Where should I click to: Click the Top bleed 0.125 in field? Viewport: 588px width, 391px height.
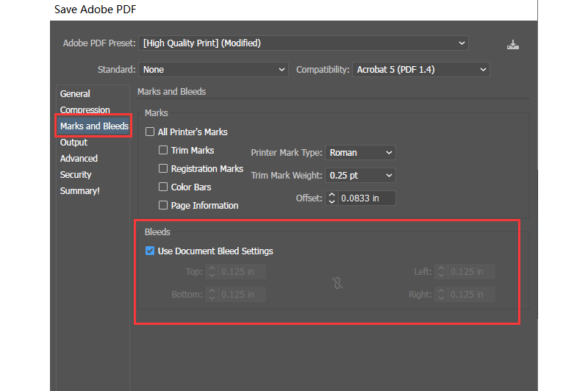click(x=243, y=271)
